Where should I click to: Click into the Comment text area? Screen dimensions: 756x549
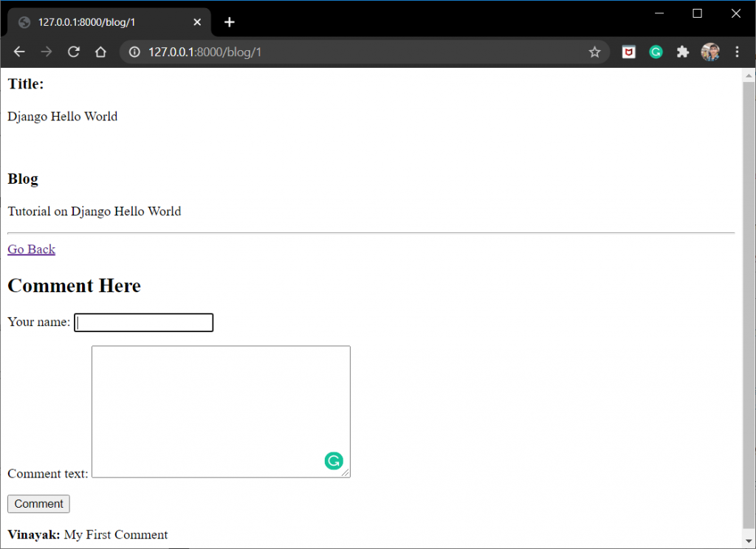tap(221, 412)
